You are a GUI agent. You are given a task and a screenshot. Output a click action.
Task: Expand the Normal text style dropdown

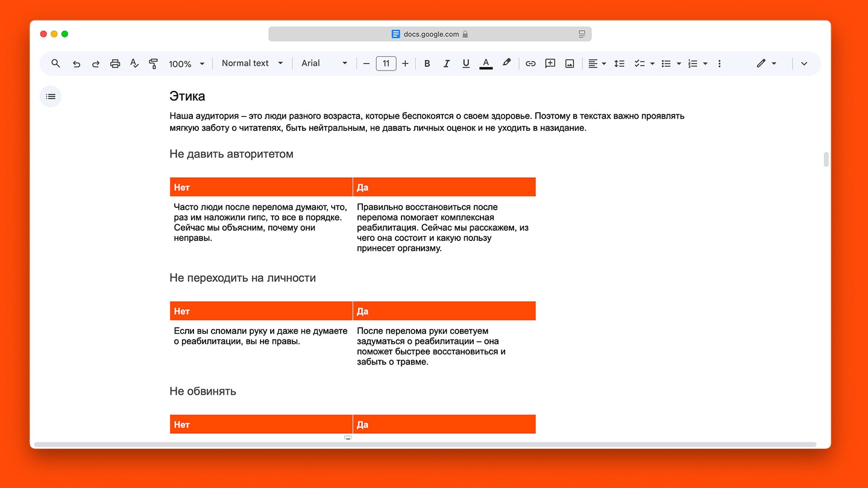(x=252, y=63)
